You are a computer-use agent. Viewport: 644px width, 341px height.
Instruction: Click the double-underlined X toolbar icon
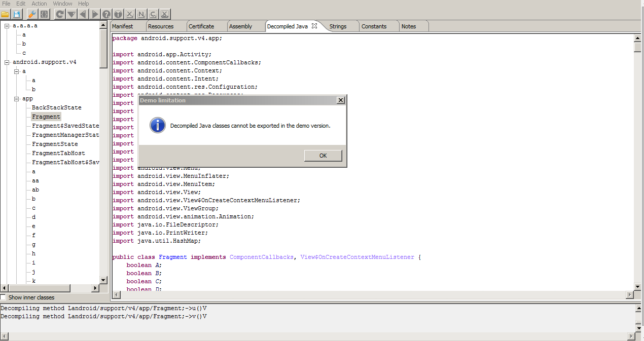click(165, 14)
